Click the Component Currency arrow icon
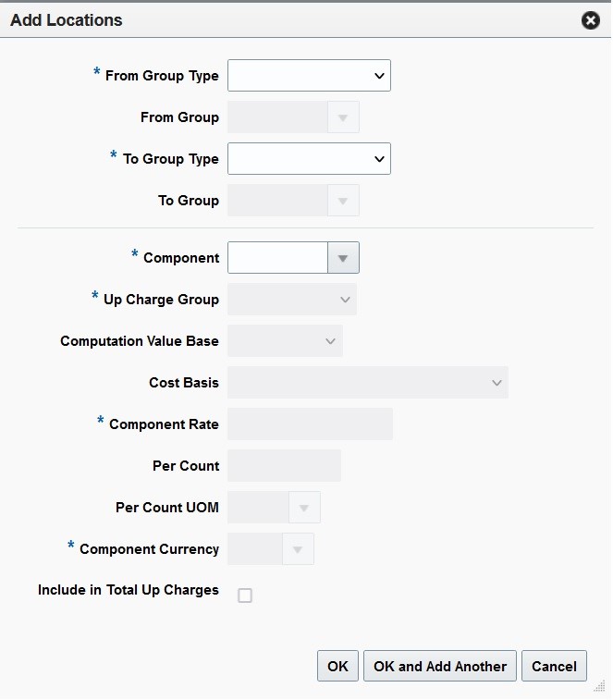Viewport: 613px width, 700px height. [298, 548]
